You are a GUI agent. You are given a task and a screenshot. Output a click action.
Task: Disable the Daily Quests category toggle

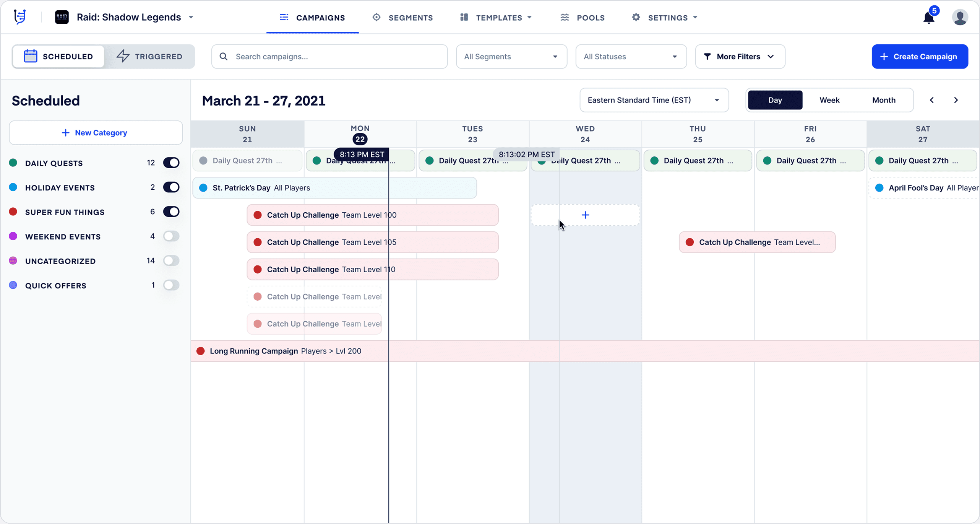tap(171, 163)
